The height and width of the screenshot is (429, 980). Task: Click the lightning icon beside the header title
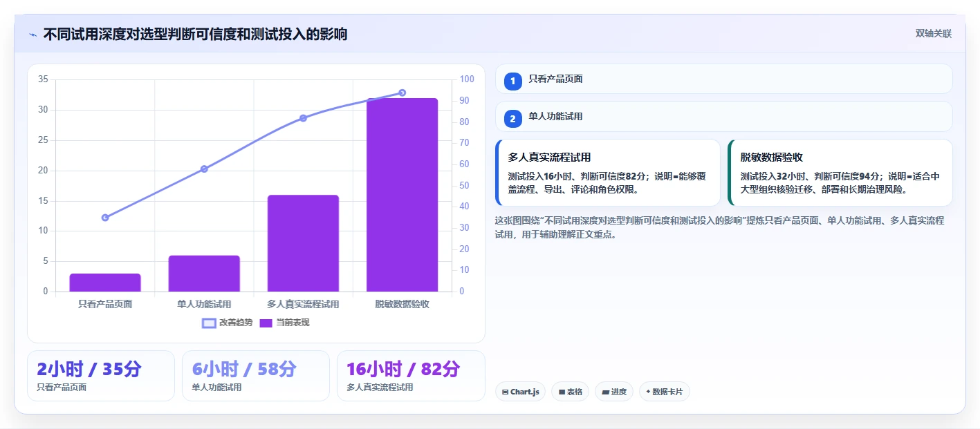pos(33,35)
